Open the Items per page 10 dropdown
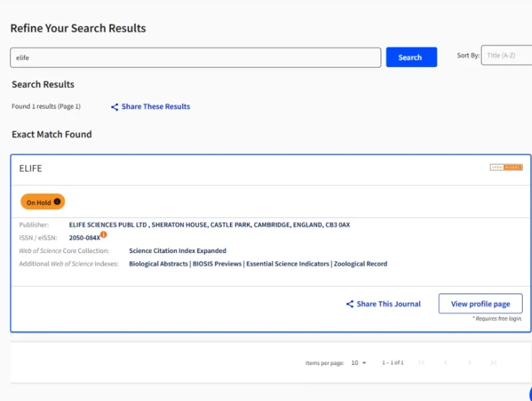The image size is (532, 401). tap(358, 363)
